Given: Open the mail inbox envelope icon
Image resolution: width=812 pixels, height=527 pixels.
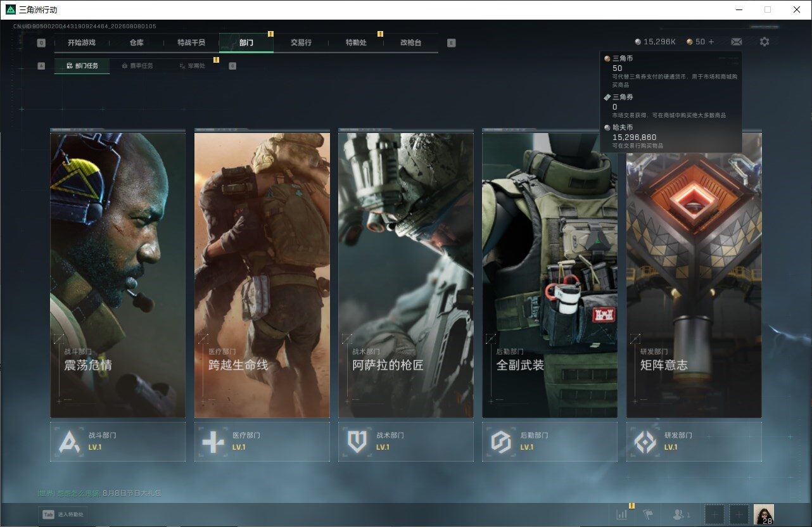Looking at the screenshot, I should point(736,42).
